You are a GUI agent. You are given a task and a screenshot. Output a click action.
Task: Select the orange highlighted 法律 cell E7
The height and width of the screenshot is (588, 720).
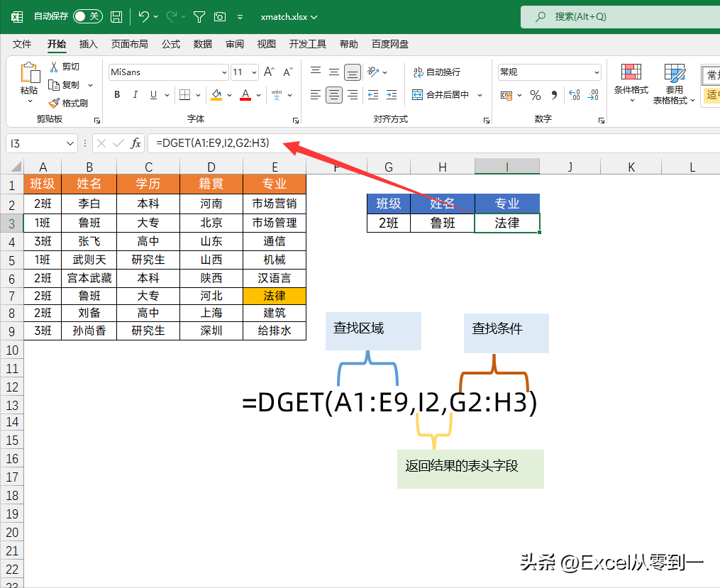coord(275,296)
